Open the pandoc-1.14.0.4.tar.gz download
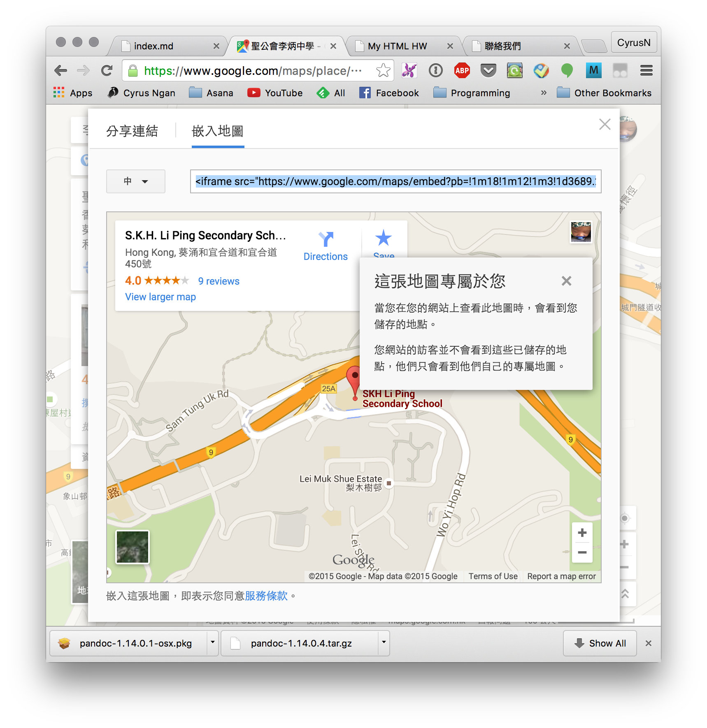The image size is (707, 728). point(300,643)
